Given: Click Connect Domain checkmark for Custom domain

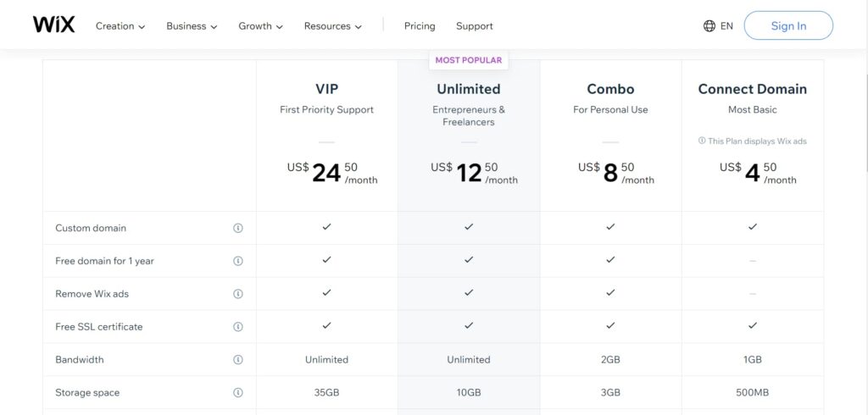Looking at the screenshot, I should point(753,227).
